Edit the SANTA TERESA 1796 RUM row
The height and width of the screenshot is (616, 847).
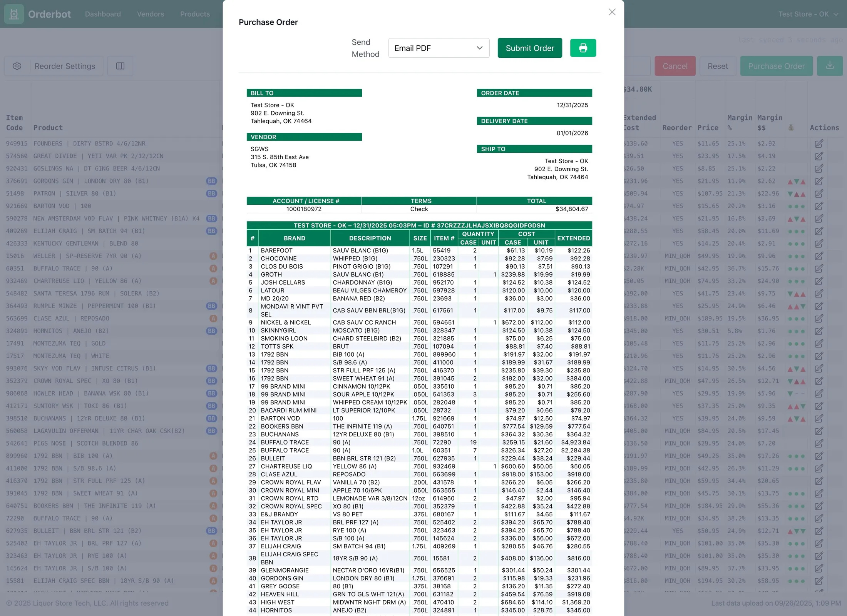(x=819, y=294)
